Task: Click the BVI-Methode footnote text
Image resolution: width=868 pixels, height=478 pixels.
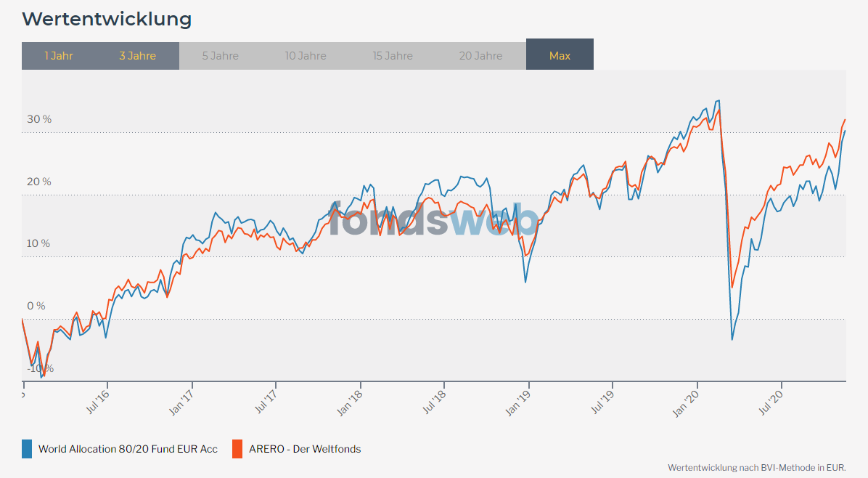Action: tap(756, 467)
